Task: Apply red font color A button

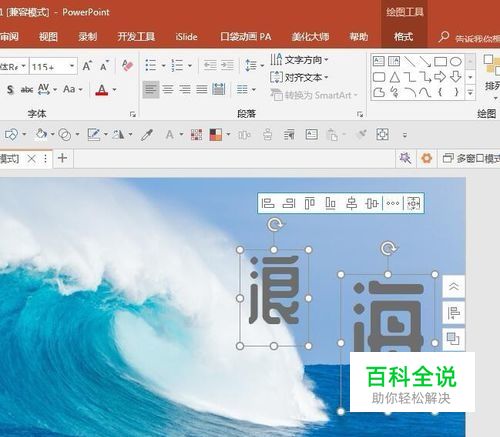Action: click(x=102, y=90)
